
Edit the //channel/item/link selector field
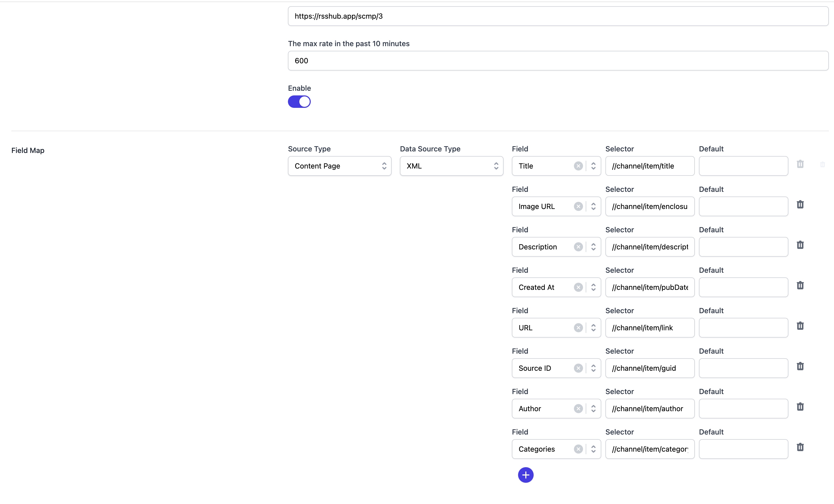point(649,328)
